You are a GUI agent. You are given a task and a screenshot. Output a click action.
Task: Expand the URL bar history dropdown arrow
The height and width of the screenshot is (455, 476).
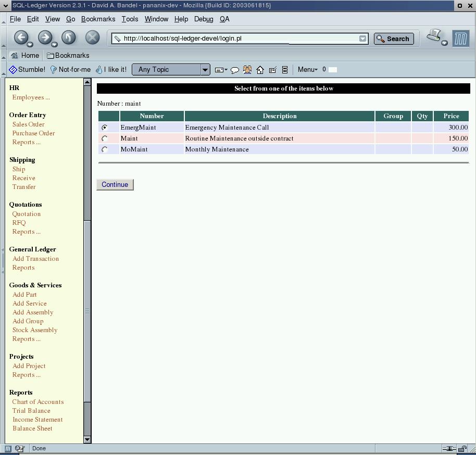tap(362, 39)
